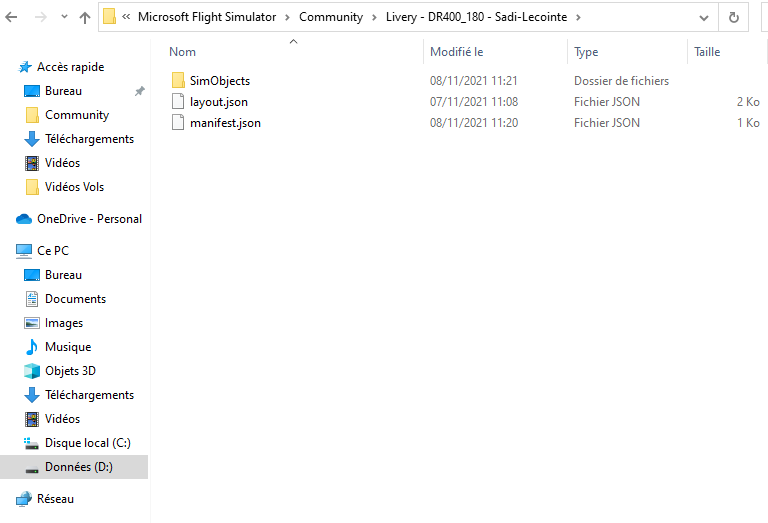Viewport: 768px width, 523px height.
Task: Select the SimObjects folder name
Action: click(x=220, y=81)
